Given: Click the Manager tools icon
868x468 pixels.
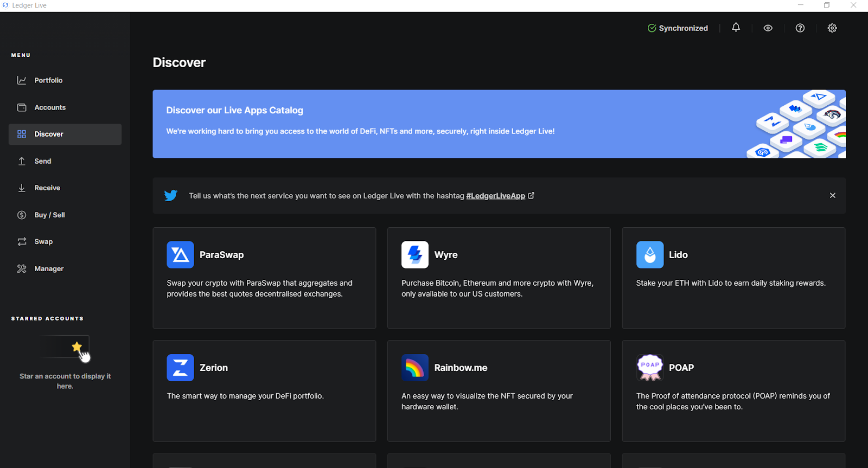Looking at the screenshot, I should click(x=22, y=268).
